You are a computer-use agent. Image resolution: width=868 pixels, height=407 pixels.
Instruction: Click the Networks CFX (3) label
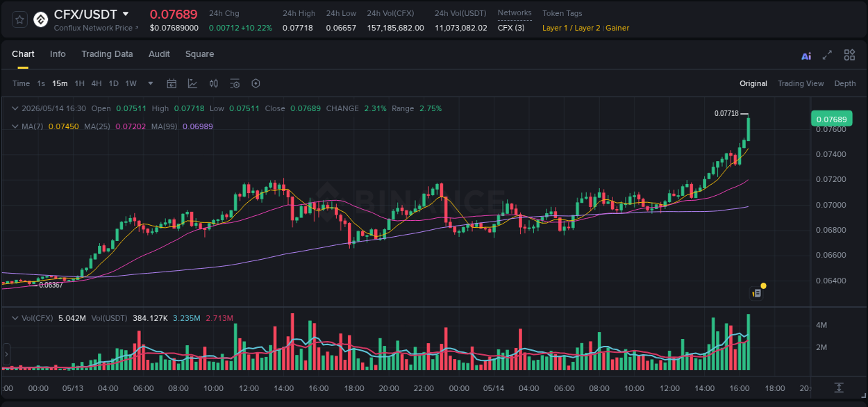point(511,28)
